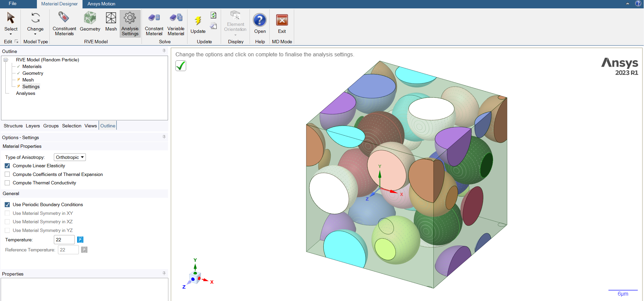Switch to the Views tab
Screen dimensions: 644x301
[91, 126]
